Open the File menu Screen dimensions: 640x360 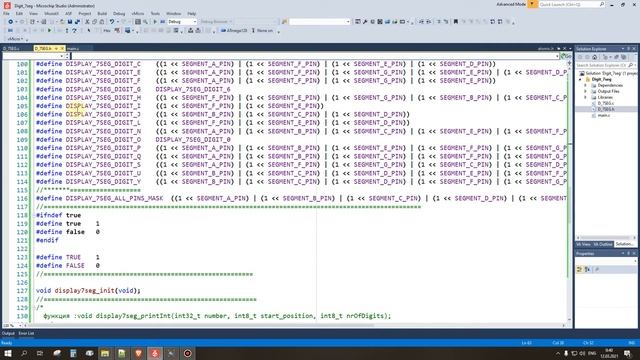pos(6,13)
